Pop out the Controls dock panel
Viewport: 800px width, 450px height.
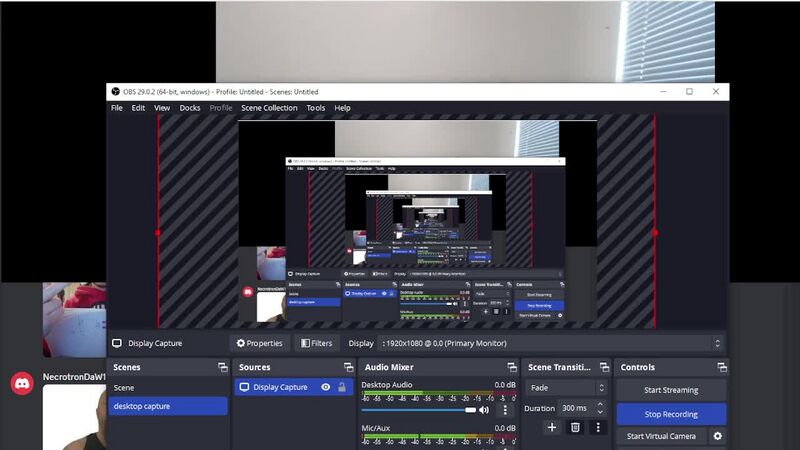720,367
